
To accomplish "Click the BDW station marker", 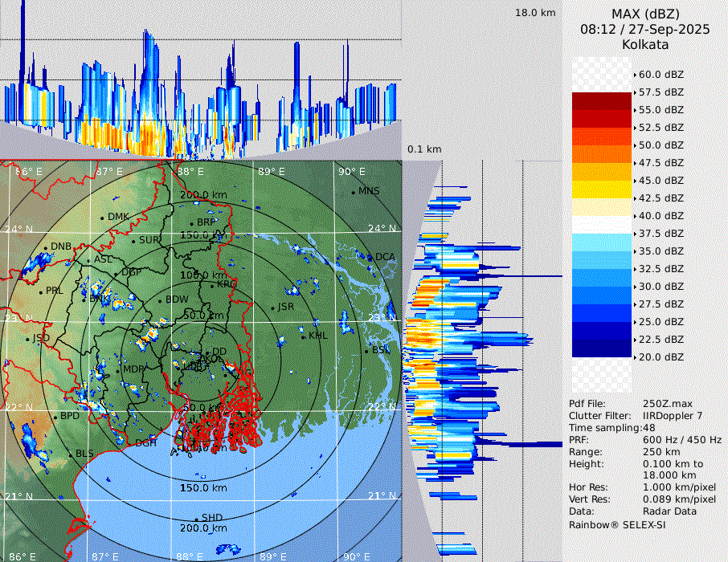I will [160, 300].
